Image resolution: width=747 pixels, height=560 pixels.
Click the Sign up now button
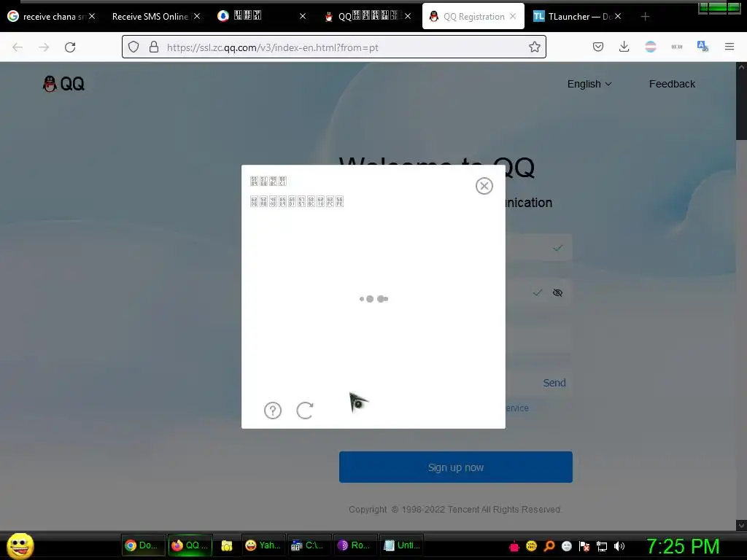pos(456,467)
